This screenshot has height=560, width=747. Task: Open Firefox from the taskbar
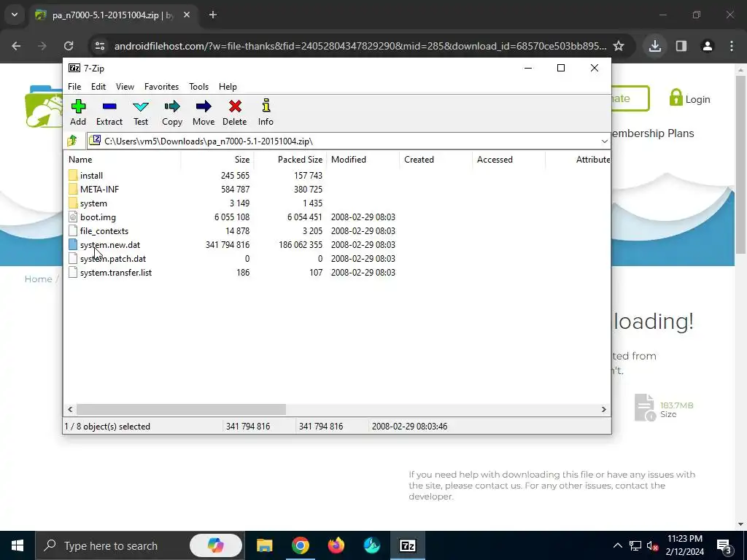pos(336,545)
